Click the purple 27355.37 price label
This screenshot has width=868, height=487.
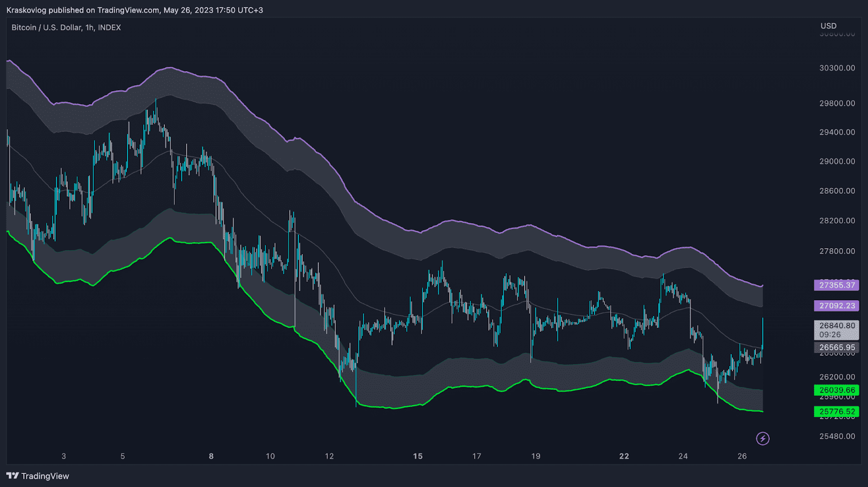coord(837,285)
